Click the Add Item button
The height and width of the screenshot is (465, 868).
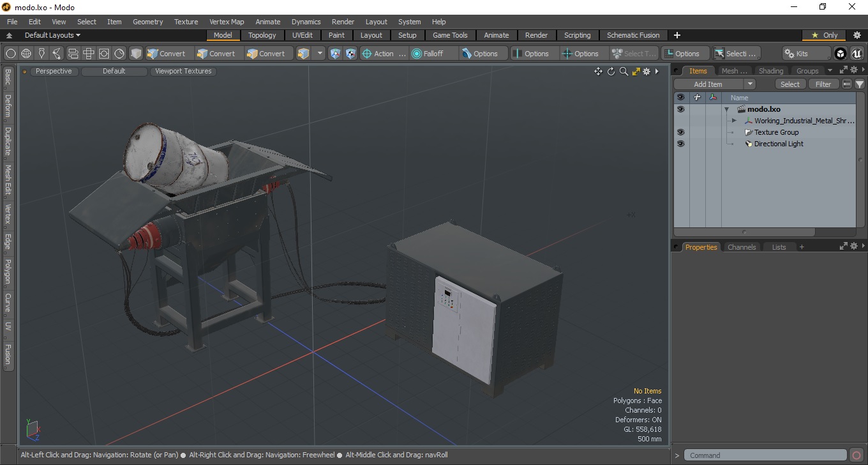(x=708, y=84)
